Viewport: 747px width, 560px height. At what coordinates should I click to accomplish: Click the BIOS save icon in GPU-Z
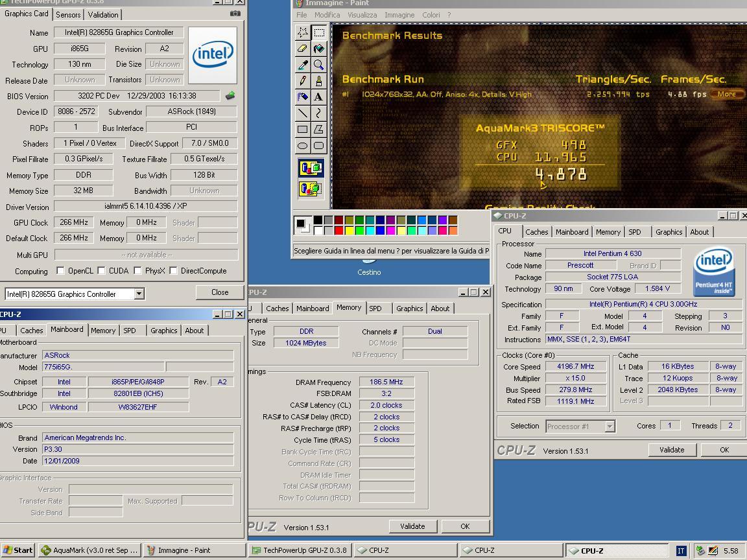pos(230,96)
